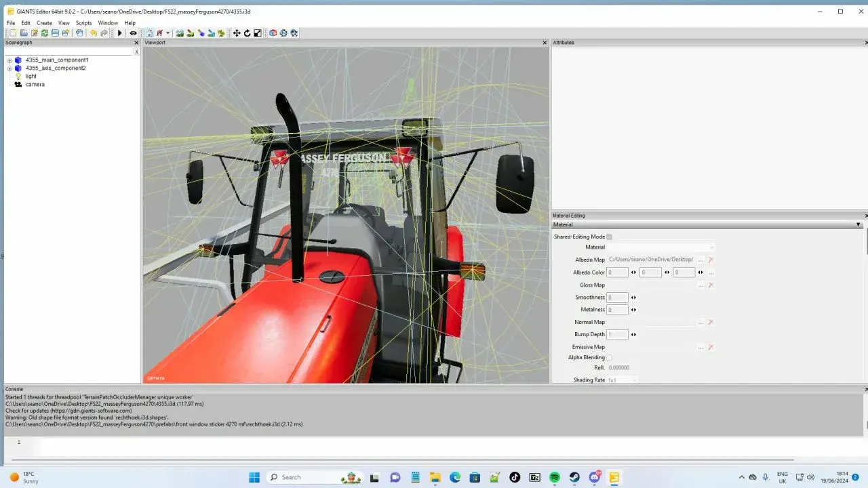
Task: Open the Albedo Color picker button
Action: tap(711, 272)
